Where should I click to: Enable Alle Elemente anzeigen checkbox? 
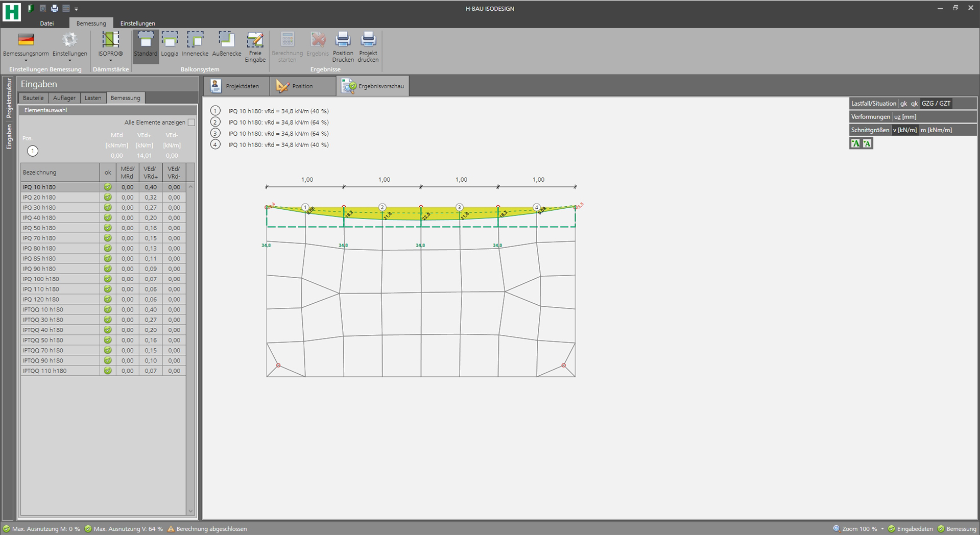tap(192, 123)
